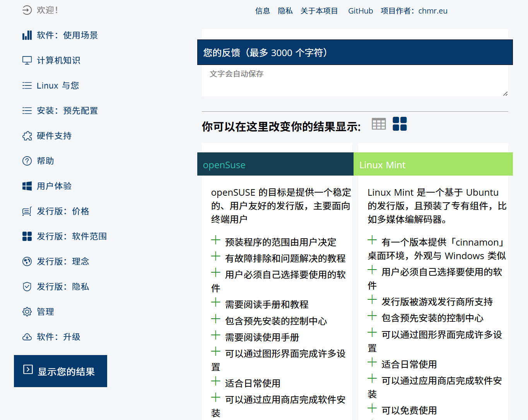Screen dimensions: 528x420
Task: Click the cloud download icon for 软件：升级
Action: coord(27,337)
